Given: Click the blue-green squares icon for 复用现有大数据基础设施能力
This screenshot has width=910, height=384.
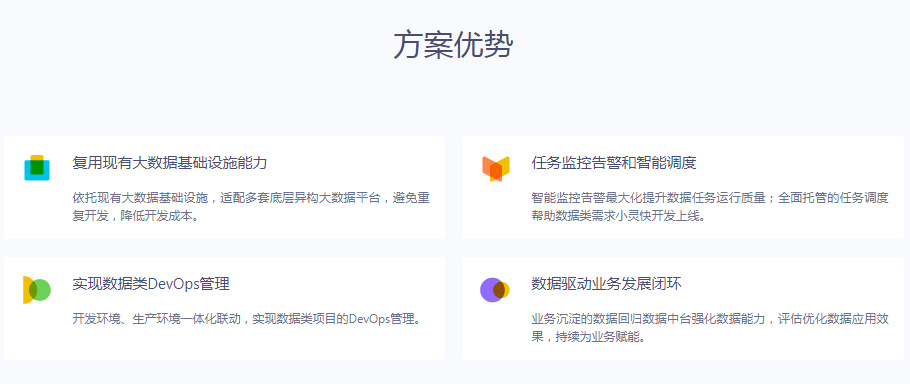Looking at the screenshot, I should 37,168.
